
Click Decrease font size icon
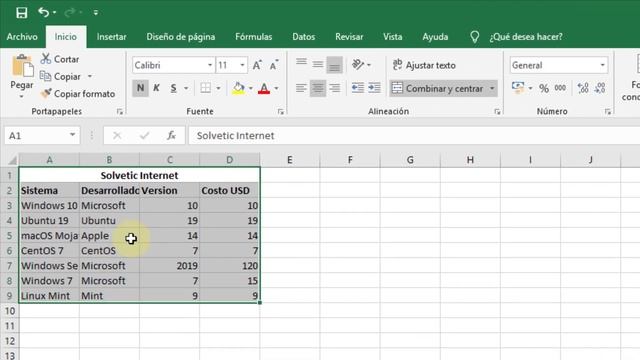[x=274, y=65]
